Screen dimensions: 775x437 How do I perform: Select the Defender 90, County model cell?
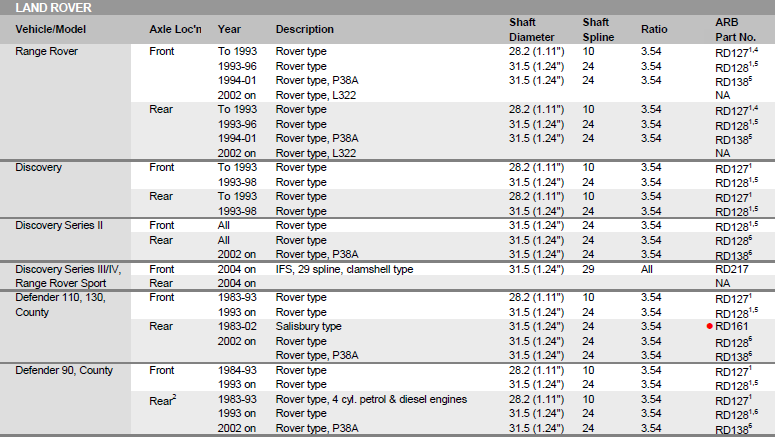point(64,370)
